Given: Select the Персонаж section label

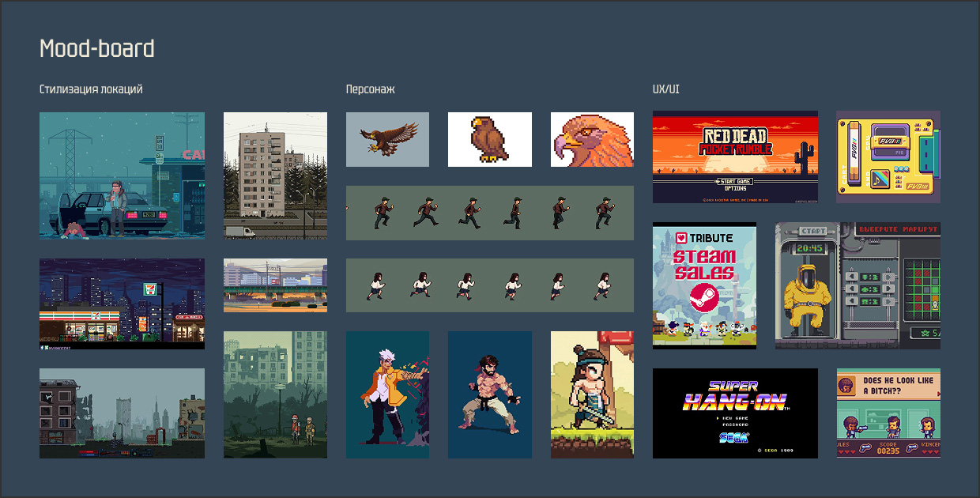Looking at the screenshot, I should (x=370, y=89).
